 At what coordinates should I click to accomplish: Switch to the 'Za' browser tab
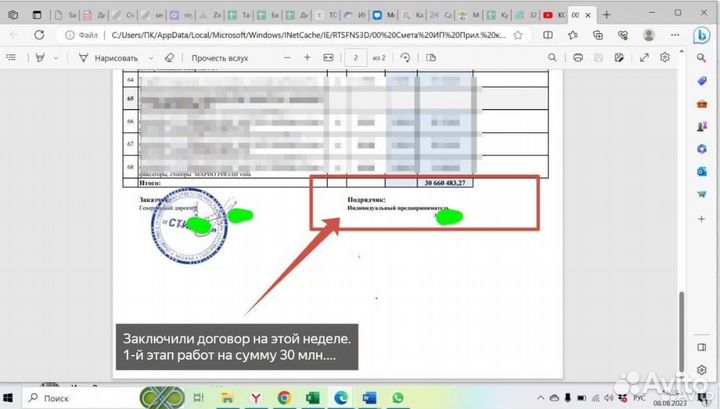point(210,15)
